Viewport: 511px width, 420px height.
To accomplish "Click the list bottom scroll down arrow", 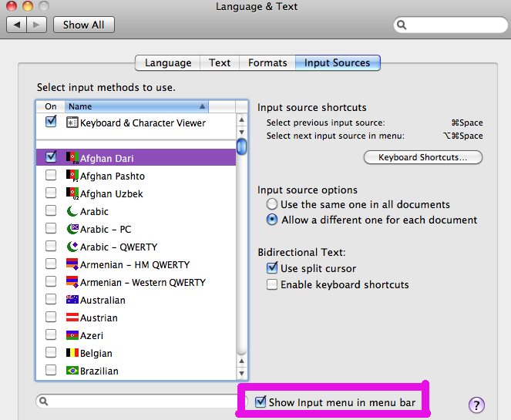I will tap(241, 374).
